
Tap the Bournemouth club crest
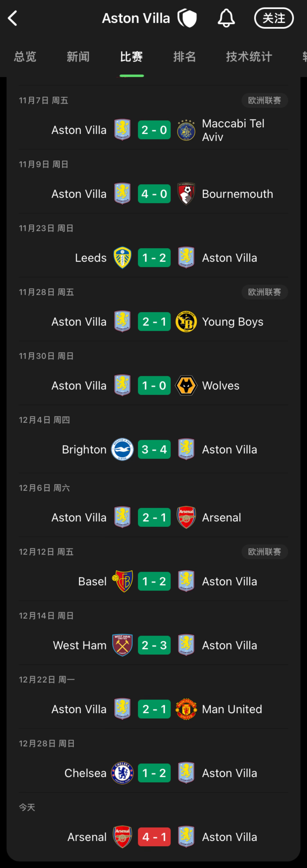click(186, 194)
